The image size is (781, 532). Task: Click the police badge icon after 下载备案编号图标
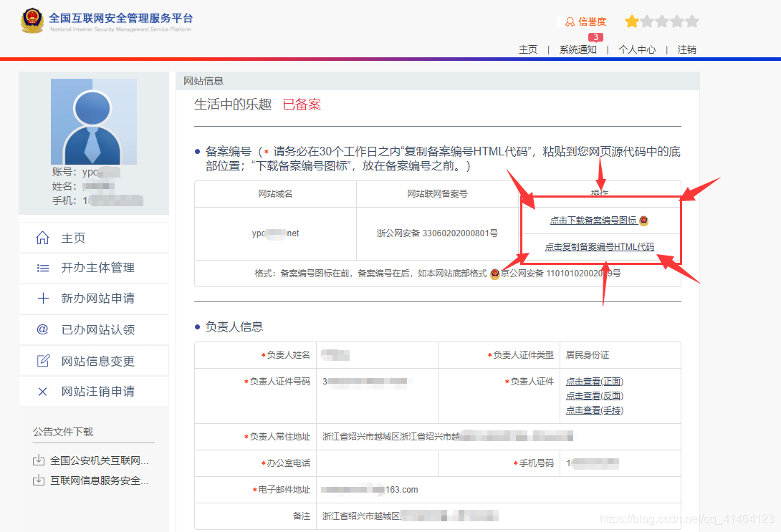[x=643, y=221]
